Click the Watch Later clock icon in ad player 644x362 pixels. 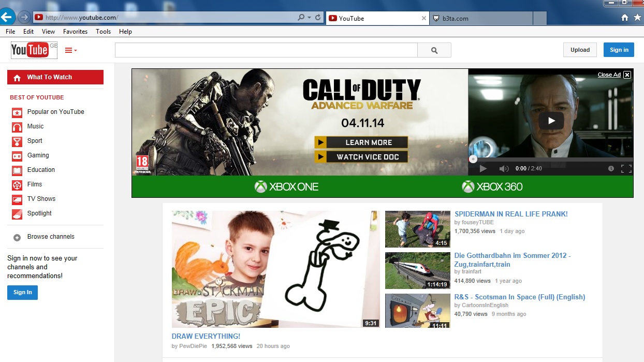[x=611, y=168]
